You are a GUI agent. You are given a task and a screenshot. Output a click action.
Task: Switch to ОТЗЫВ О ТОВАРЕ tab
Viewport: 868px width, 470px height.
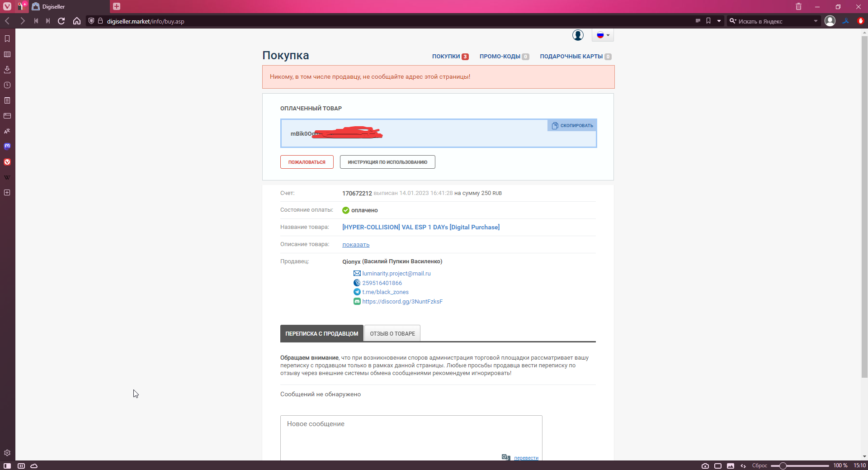[x=392, y=333]
